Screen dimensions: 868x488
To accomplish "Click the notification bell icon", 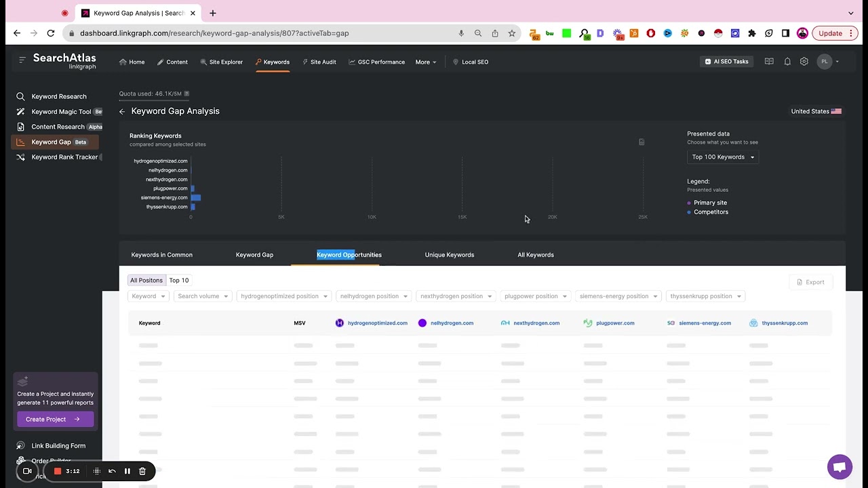I will 787,62.
